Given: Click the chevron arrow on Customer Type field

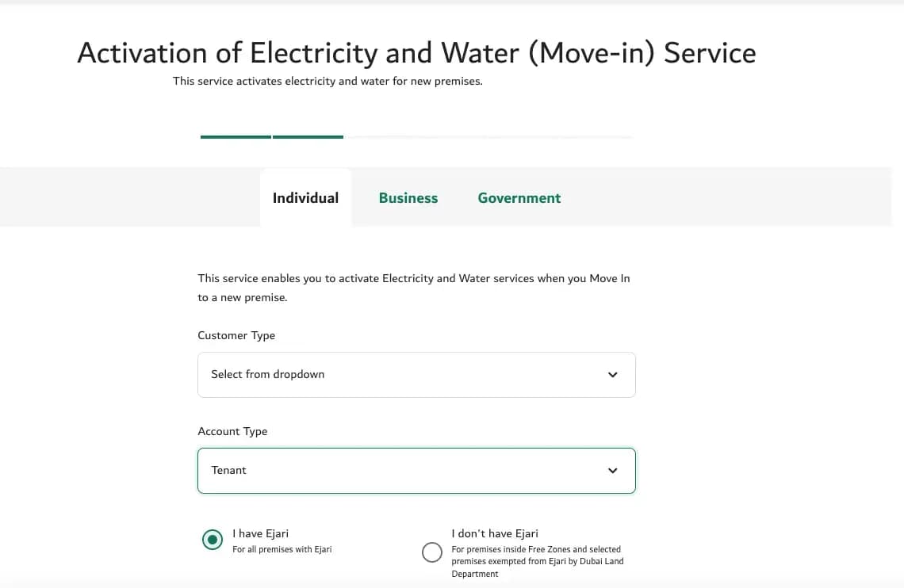Looking at the screenshot, I should tap(612, 374).
